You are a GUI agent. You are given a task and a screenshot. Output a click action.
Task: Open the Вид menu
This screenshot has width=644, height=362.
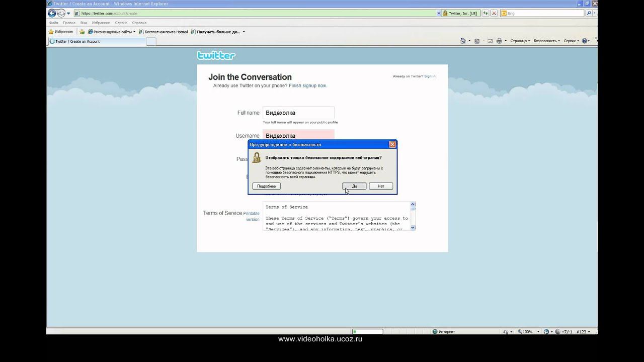tap(84, 23)
